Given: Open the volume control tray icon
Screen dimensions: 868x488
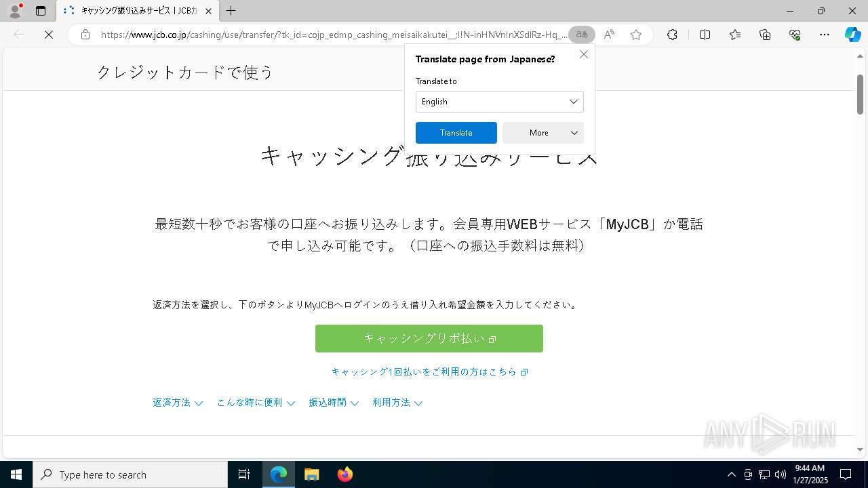Looking at the screenshot, I should [x=780, y=474].
